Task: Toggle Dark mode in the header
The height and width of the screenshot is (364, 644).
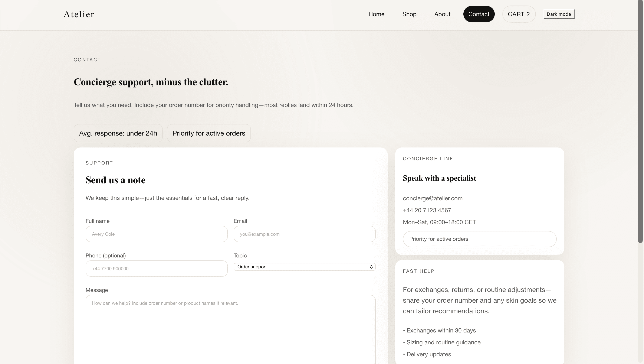Action: (559, 14)
